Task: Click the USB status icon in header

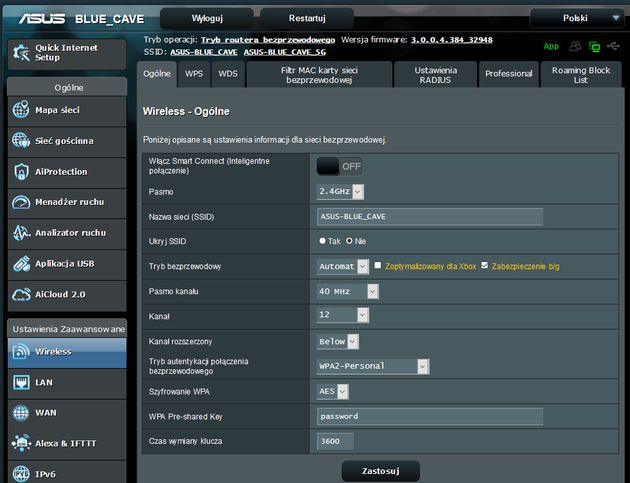Action: 613,46
